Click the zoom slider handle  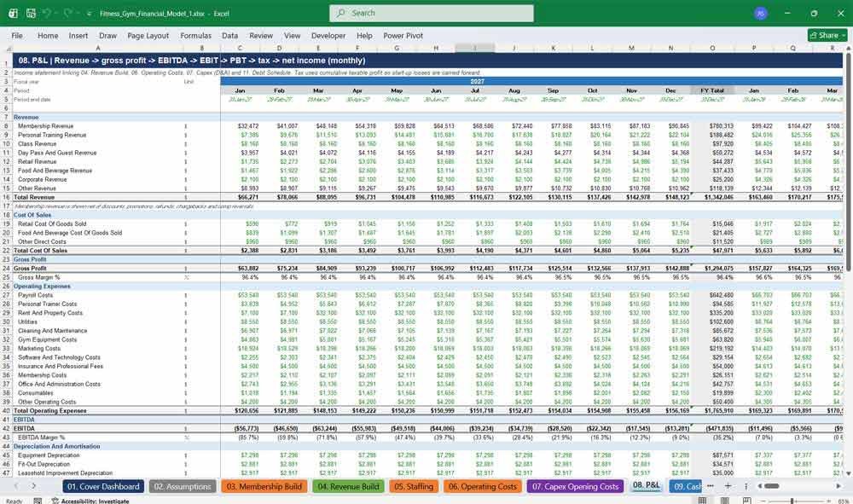[x=792, y=501]
